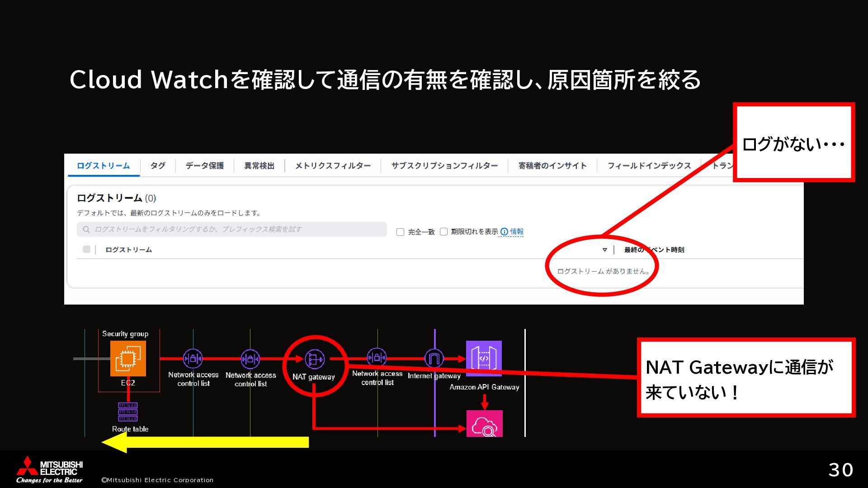Check the select-all log streams checkbox

87,249
